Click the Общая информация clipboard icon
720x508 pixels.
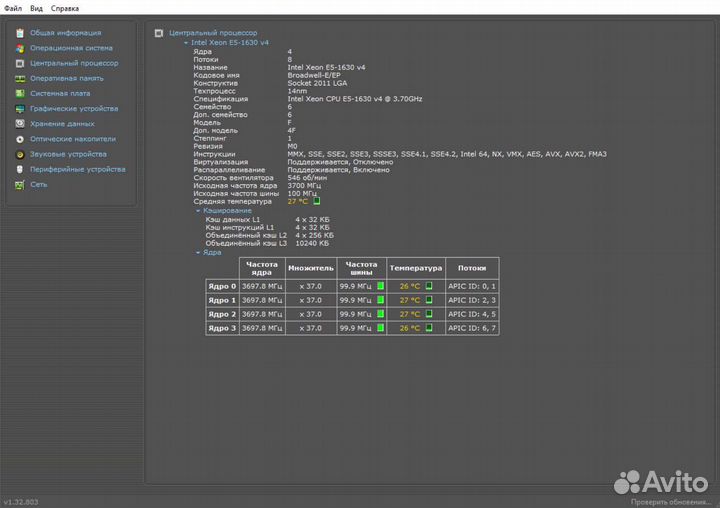(x=20, y=33)
